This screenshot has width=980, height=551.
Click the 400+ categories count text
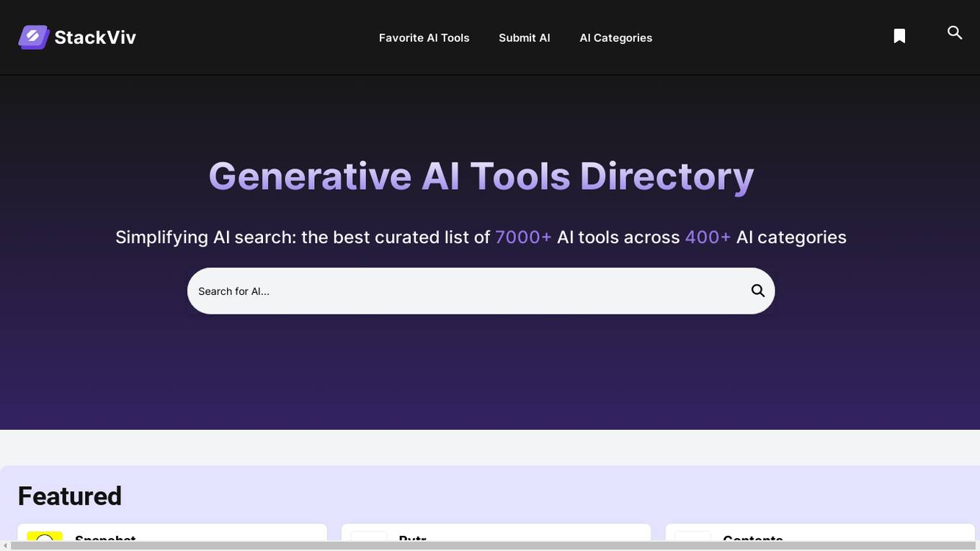(708, 237)
